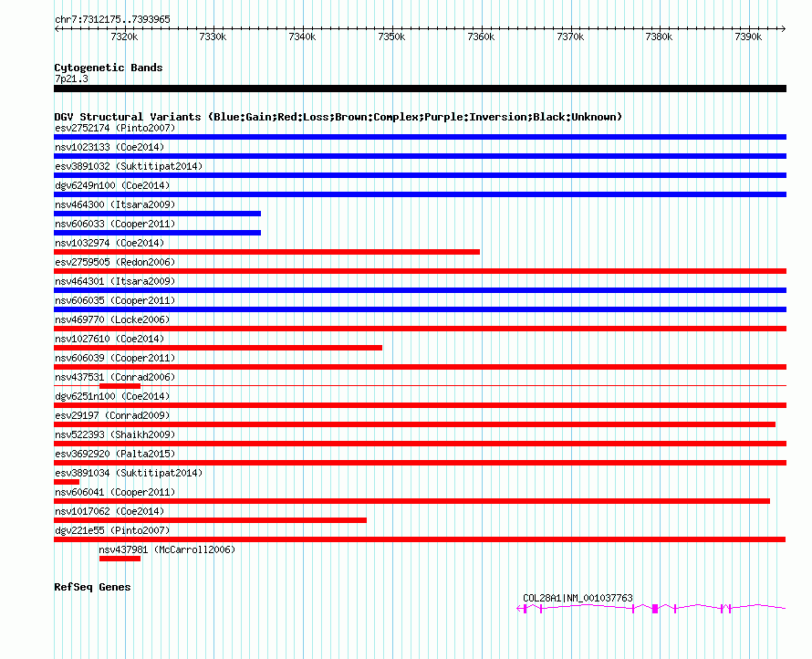Click the 7330k ruler tick label
This screenshot has height=659, width=812.
pos(213,37)
